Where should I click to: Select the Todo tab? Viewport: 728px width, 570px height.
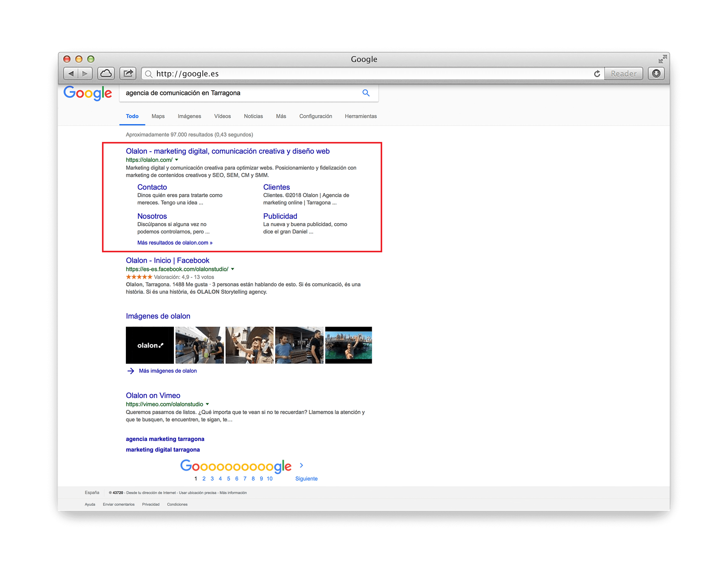(x=132, y=116)
